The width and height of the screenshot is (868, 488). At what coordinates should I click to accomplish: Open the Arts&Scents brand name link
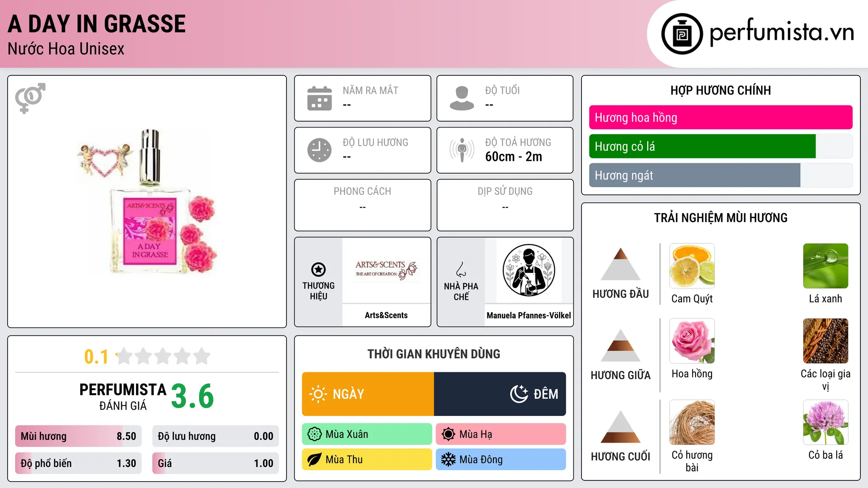point(386,315)
